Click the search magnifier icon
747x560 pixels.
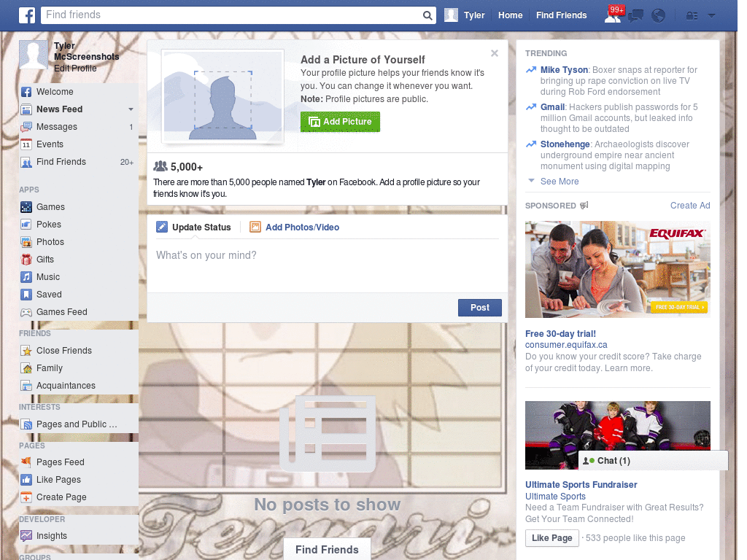click(x=427, y=15)
